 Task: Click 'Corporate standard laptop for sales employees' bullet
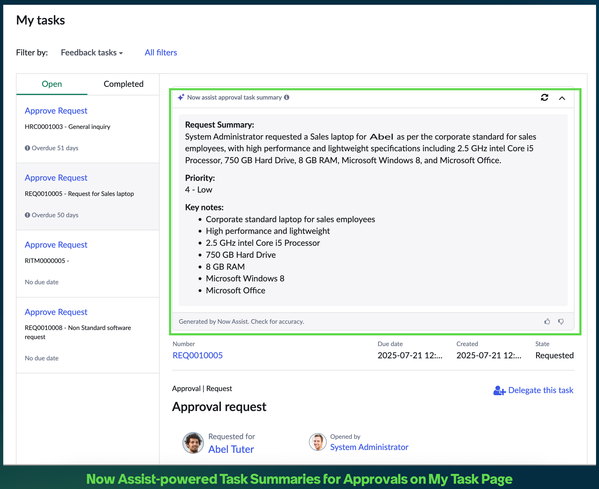[x=290, y=219]
